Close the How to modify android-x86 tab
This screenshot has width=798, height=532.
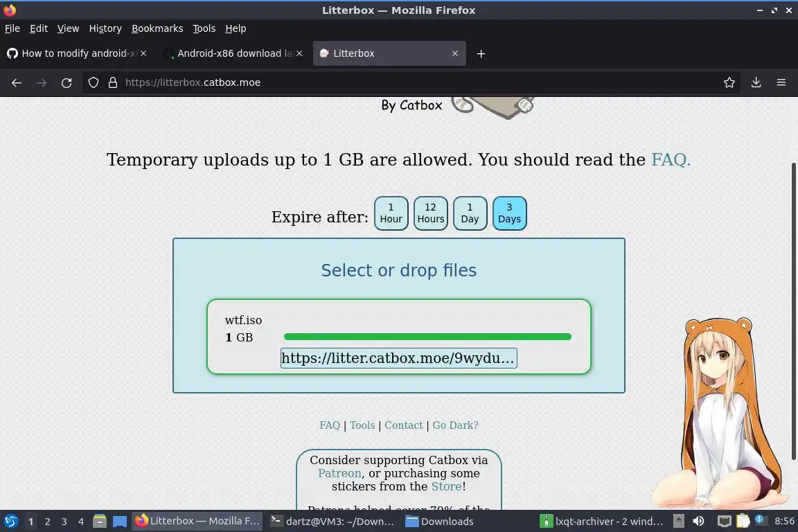point(143,53)
